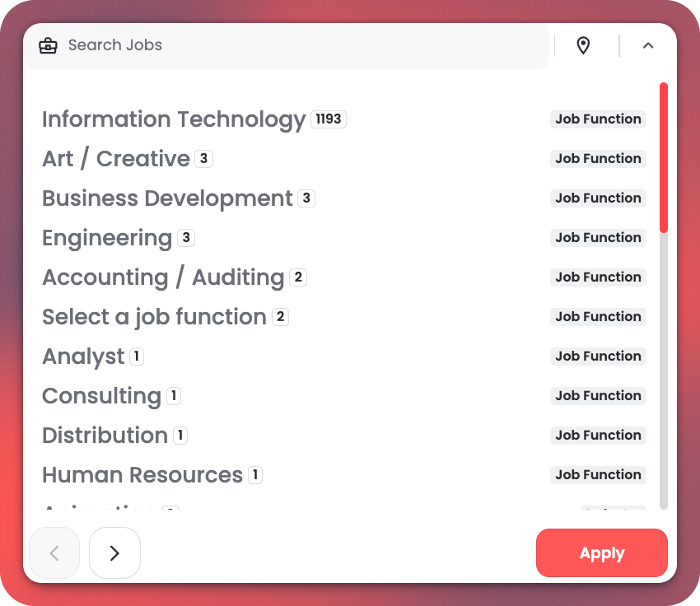Image resolution: width=700 pixels, height=606 pixels.
Task: Click Job Function tag beside Engineering
Action: tap(598, 238)
